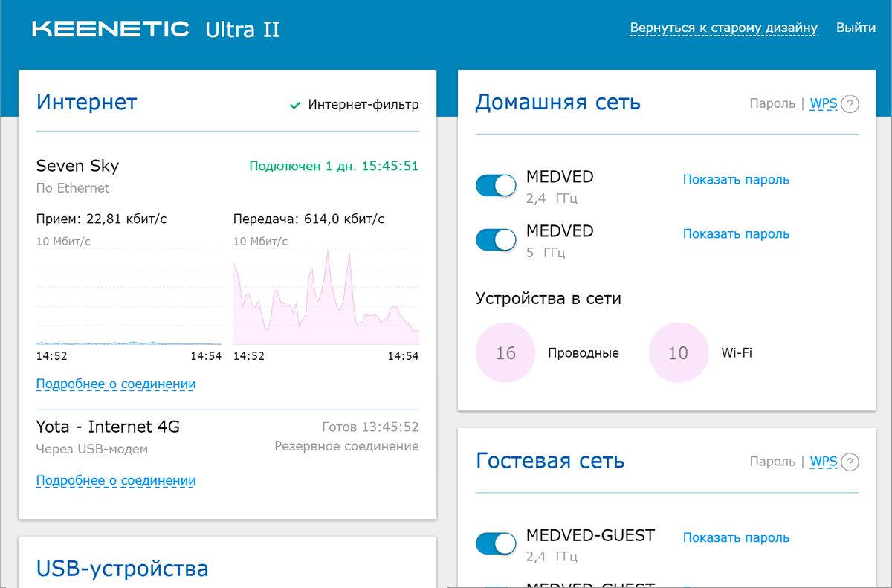Screen dimensions: 892x588
Task: Open Подробнее о соединении for Yota 4G
Action: (116, 480)
